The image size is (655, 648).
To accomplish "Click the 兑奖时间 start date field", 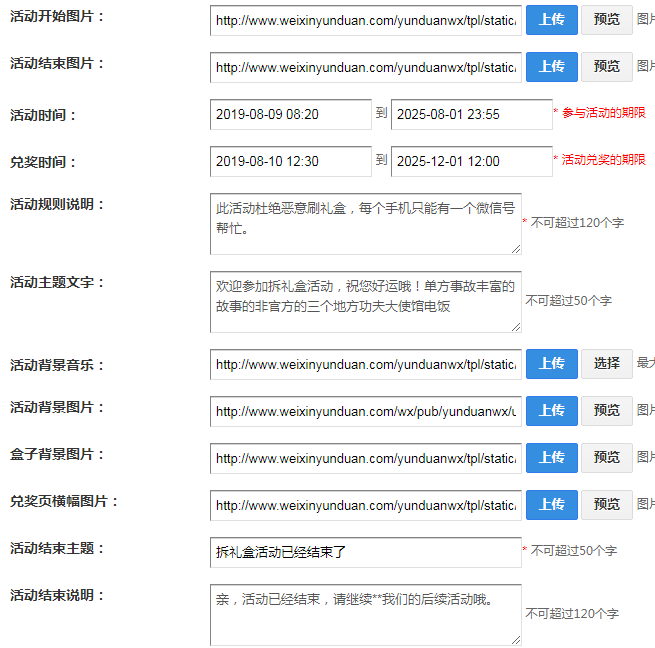I will point(290,161).
